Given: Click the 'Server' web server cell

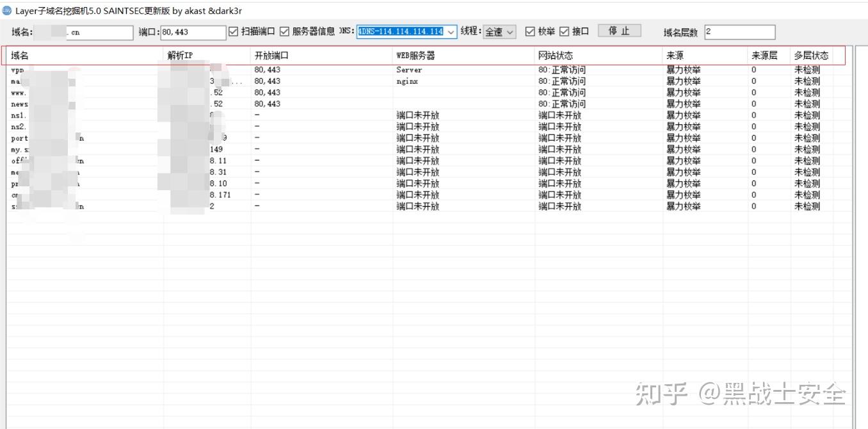Looking at the screenshot, I should (409, 70).
